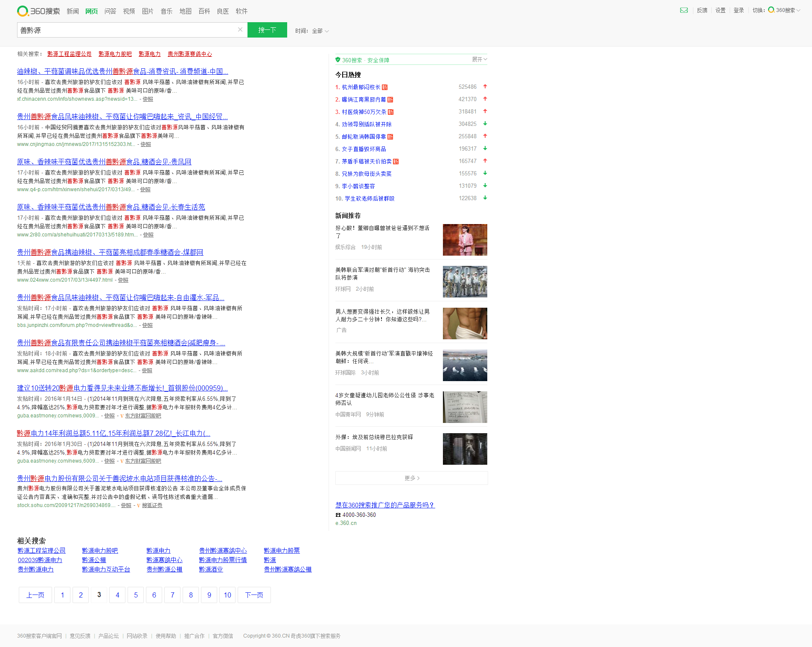
Task: Click 登录 to sign in
Action: click(x=739, y=10)
